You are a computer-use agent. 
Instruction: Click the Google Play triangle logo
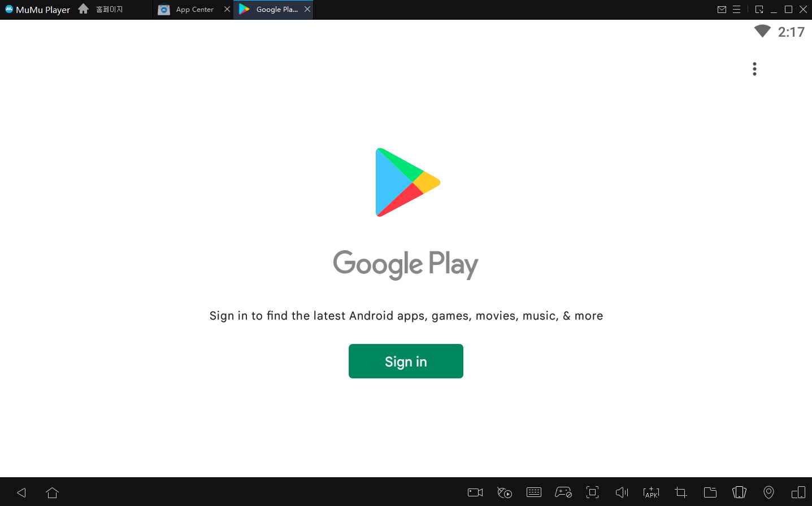tap(407, 182)
